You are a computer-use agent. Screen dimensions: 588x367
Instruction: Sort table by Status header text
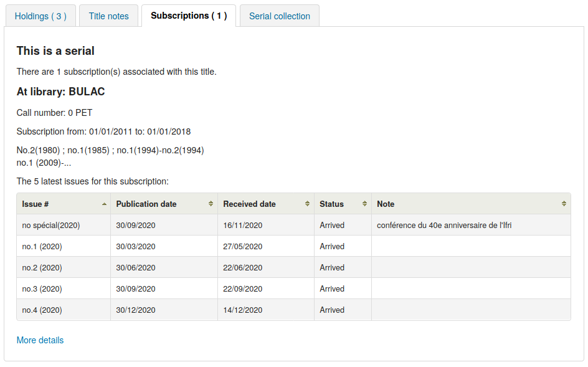pyautogui.click(x=331, y=204)
